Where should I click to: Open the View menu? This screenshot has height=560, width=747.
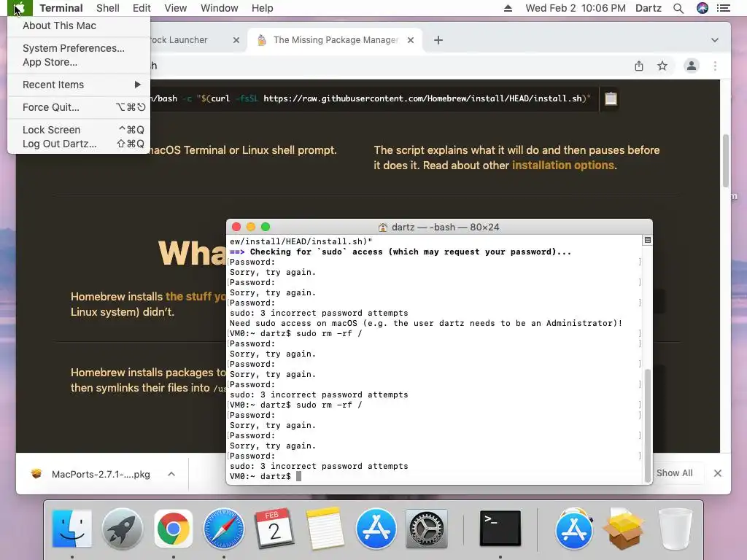click(x=175, y=8)
